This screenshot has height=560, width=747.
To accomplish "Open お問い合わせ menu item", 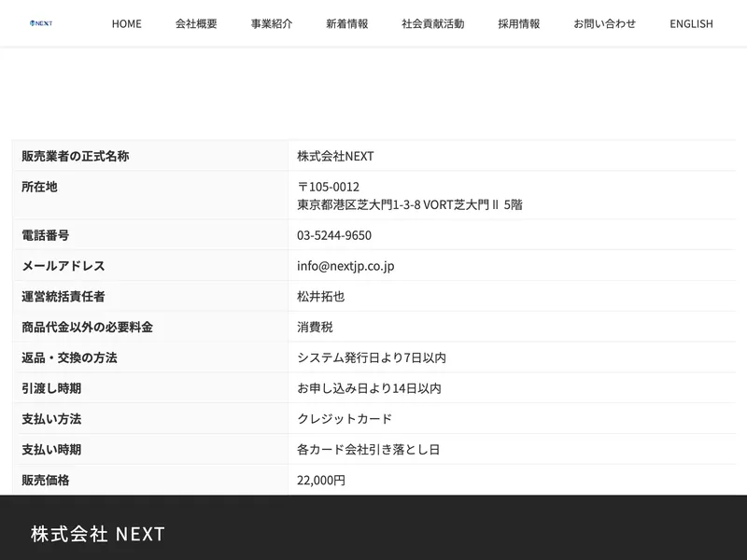I will pos(605,24).
